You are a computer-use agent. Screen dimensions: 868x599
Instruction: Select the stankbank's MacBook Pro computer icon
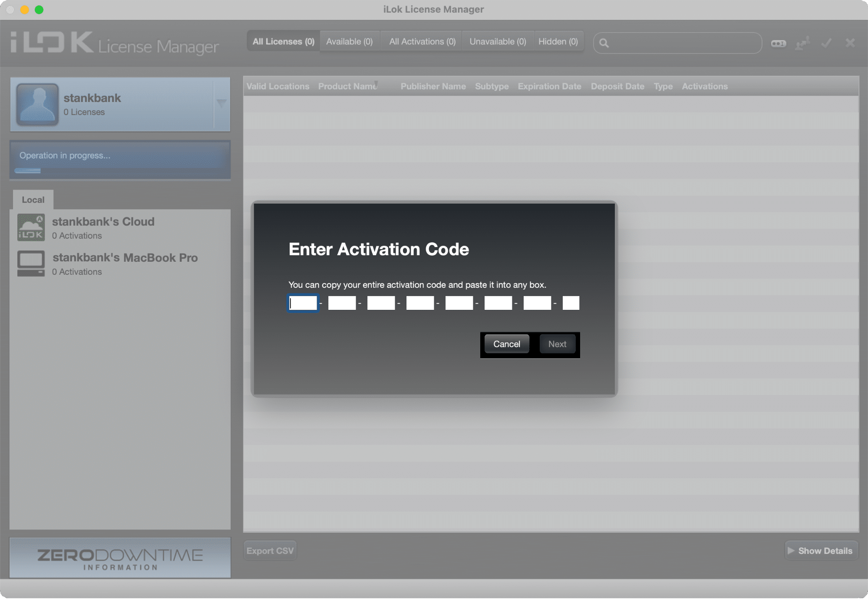(x=31, y=263)
